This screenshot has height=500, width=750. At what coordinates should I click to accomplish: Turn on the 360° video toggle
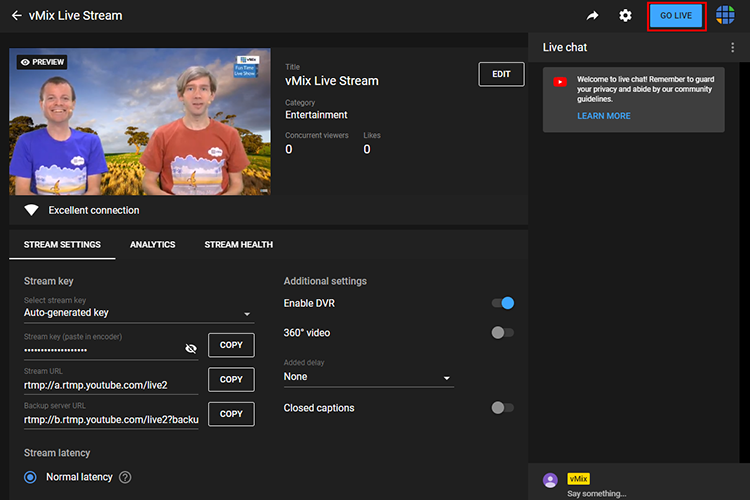(x=503, y=332)
